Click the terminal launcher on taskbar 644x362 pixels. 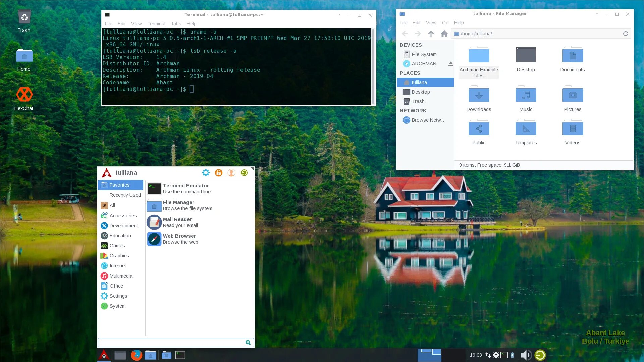[180, 355]
